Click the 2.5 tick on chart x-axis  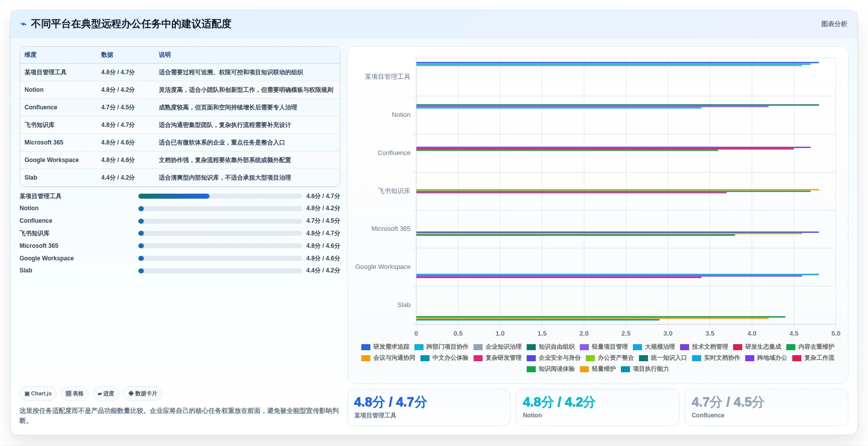click(x=626, y=333)
